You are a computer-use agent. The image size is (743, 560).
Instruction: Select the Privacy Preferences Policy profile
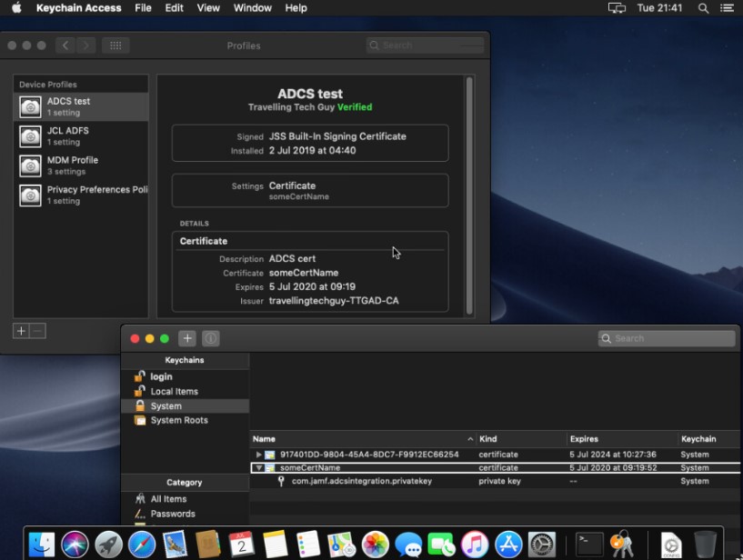pos(81,195)
